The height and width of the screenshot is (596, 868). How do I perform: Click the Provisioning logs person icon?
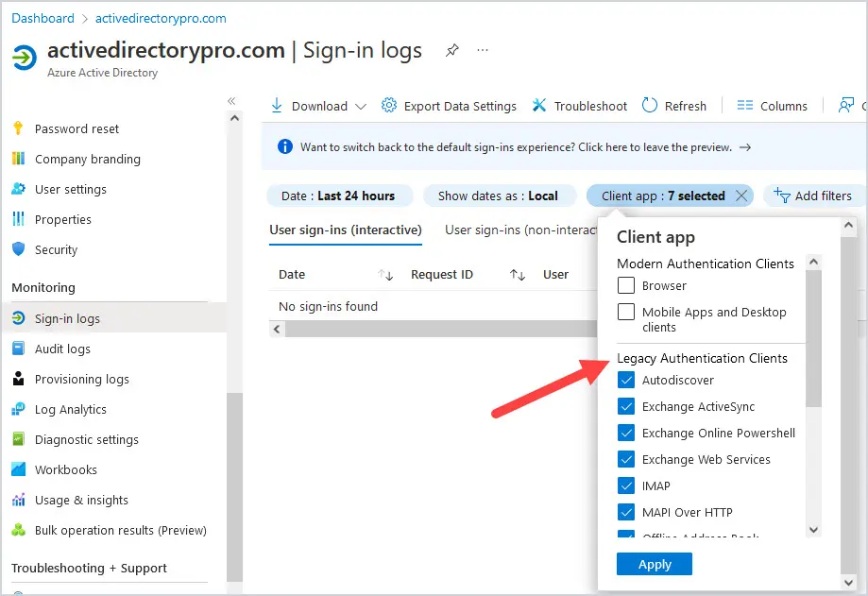coord(18,379)
